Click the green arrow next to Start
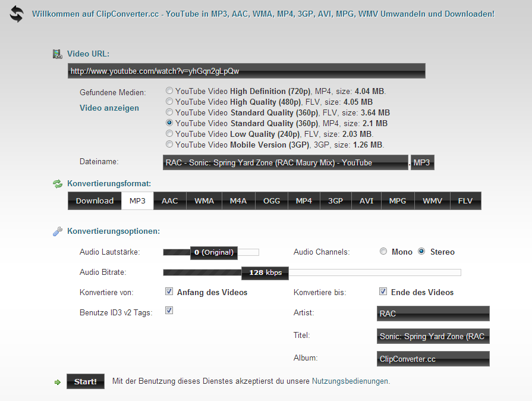The height and width of the screenshot is (401, 532). [x=57, y=382]
